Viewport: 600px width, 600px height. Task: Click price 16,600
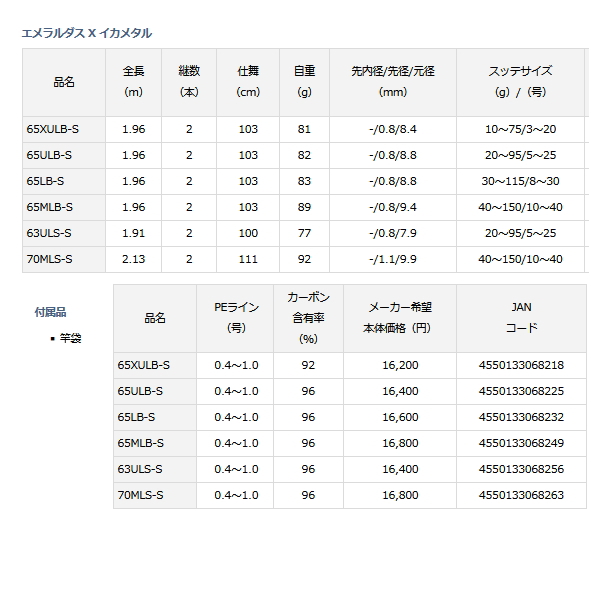[400, 417]
